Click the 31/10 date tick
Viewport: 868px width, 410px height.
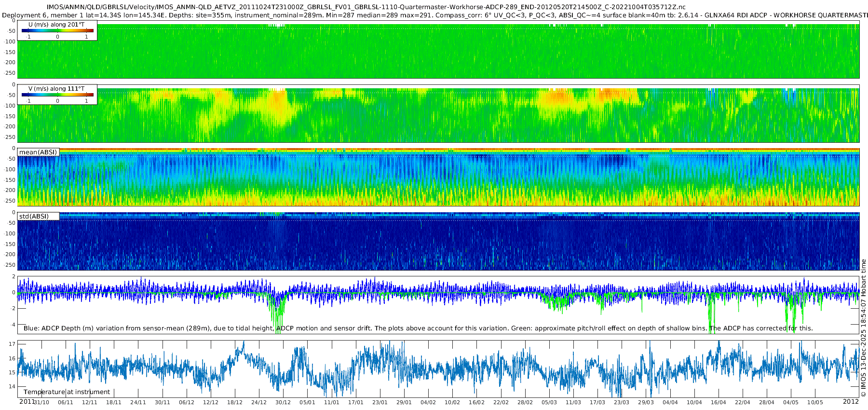pyautogui.click(x=41, y=402)
